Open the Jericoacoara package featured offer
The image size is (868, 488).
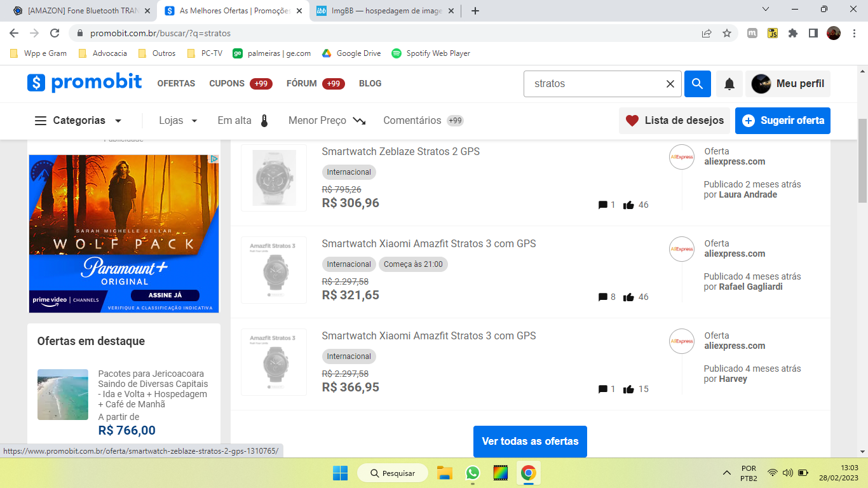pos(153,389)
